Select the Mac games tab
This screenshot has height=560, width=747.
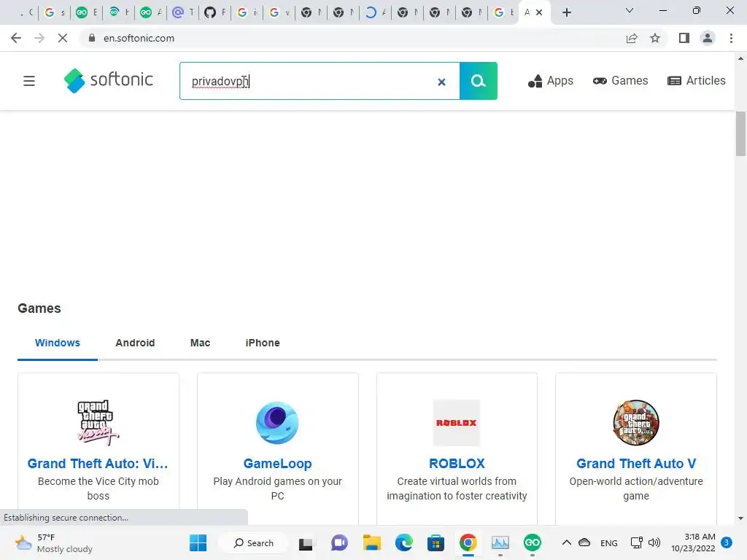click(x=200, y=343)
